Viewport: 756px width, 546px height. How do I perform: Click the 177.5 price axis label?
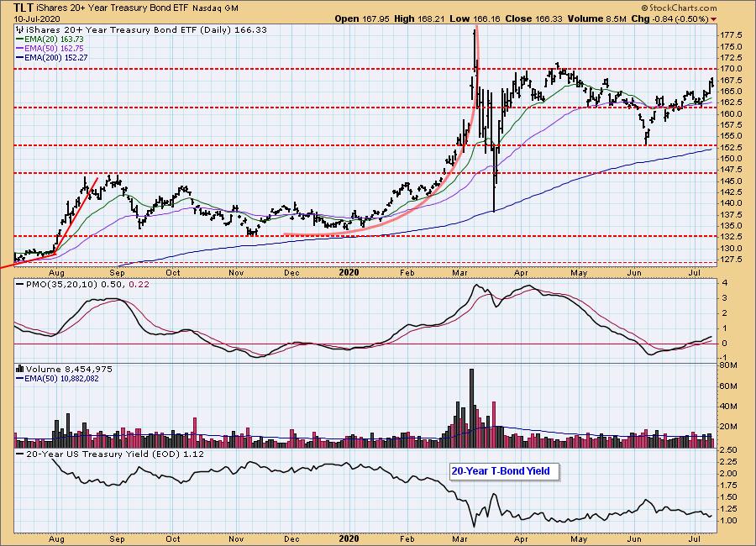pos(732,35)
